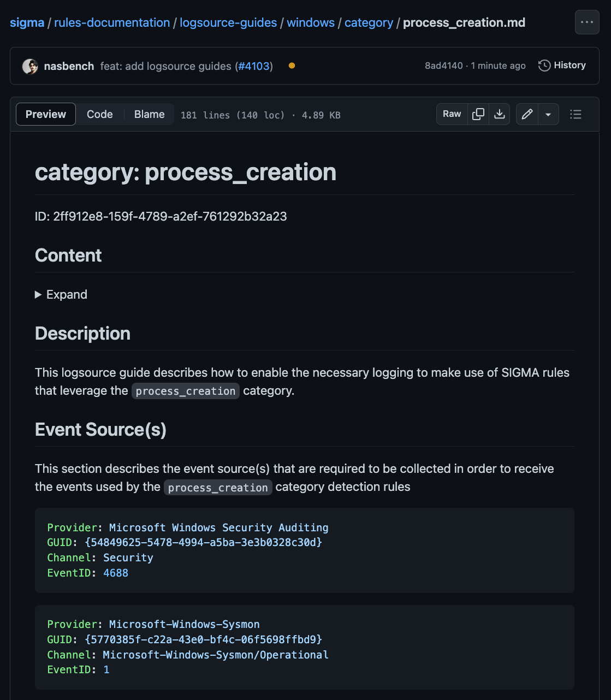
Task: Click commit hash 8ad4140
Action: [x=443, y=66]
